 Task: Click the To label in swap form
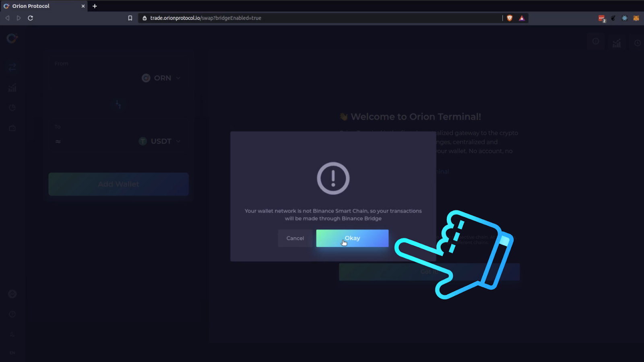click(58, 127)
